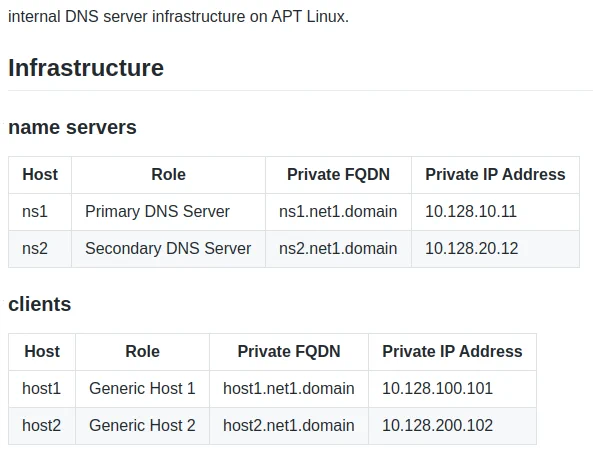The height and width of the screenshot is (458, 593).
Task: Click IP address 10.128.200.102
Action: point(438,425)
